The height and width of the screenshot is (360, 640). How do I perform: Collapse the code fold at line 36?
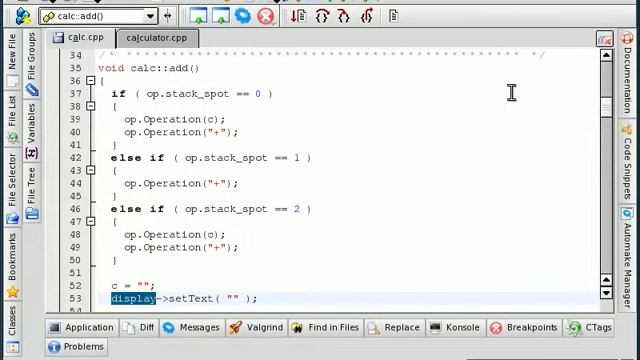pyautogui.click(x=91, y=81)
